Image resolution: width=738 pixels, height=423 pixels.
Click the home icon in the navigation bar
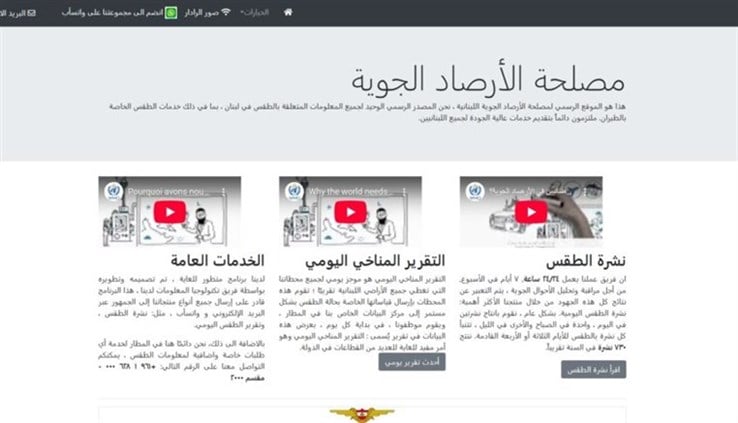click(x=288, y=12)
